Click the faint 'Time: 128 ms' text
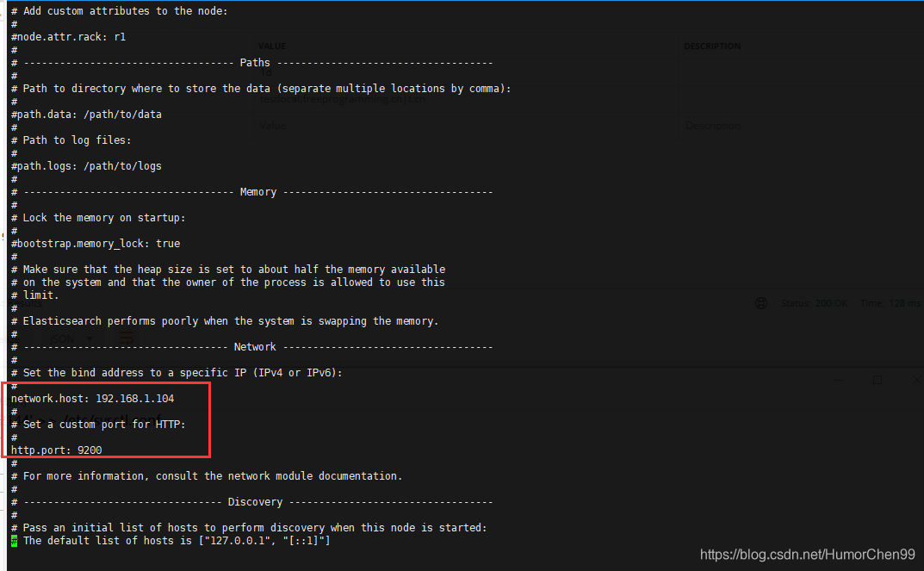The image size is (924, 571). point(890,303)
